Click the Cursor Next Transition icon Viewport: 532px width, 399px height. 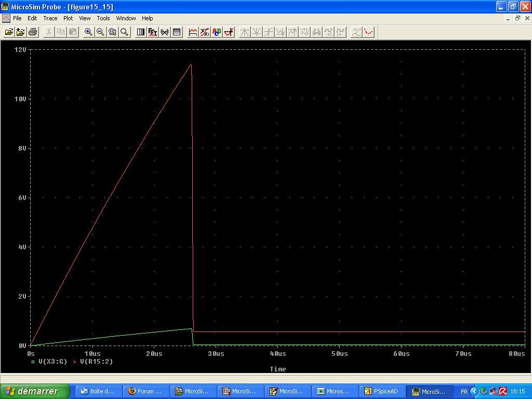329,32
